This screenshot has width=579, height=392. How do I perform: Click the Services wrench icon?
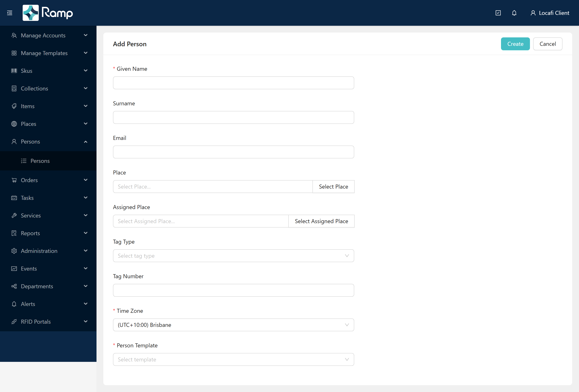point(14,215)
